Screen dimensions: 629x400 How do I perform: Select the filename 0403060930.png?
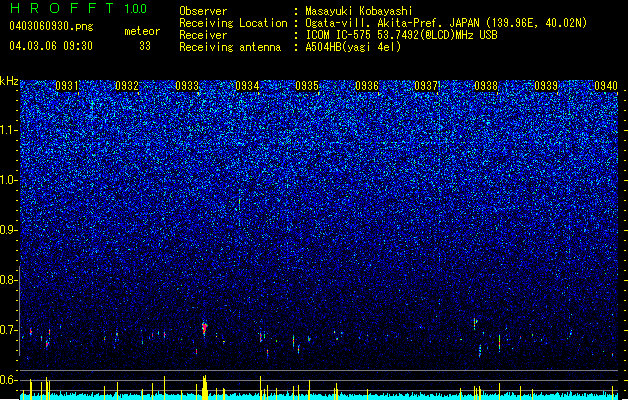click(x=51, y=26)
